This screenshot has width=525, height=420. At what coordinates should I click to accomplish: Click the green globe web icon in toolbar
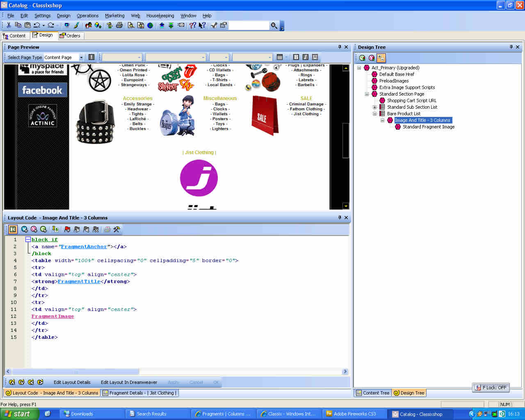[150, 25]
